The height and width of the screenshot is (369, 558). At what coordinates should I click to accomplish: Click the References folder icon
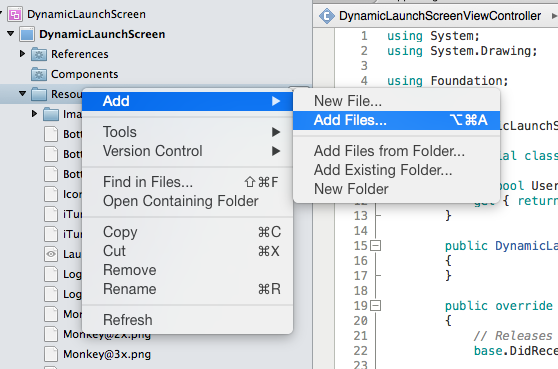coord(39,54)
